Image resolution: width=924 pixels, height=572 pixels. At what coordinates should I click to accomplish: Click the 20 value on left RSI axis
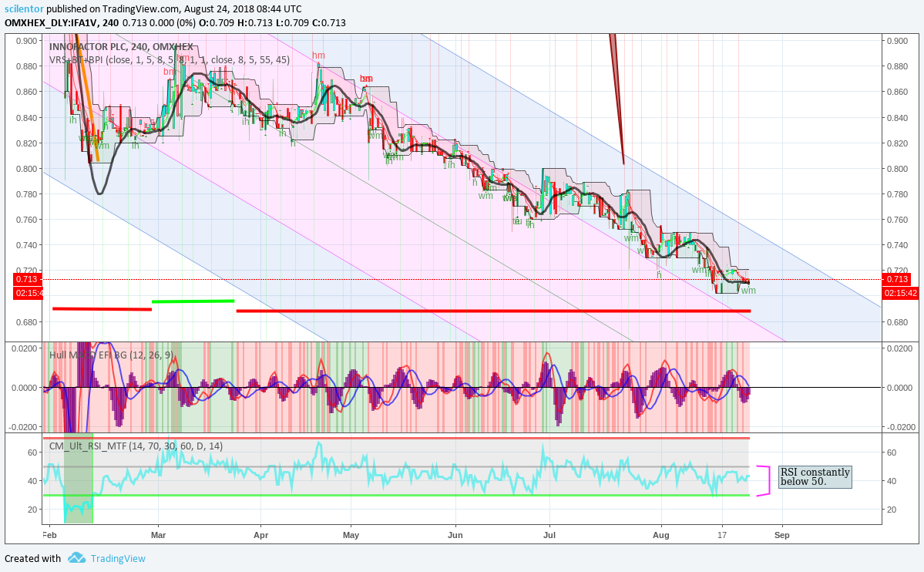click(33, 510)
